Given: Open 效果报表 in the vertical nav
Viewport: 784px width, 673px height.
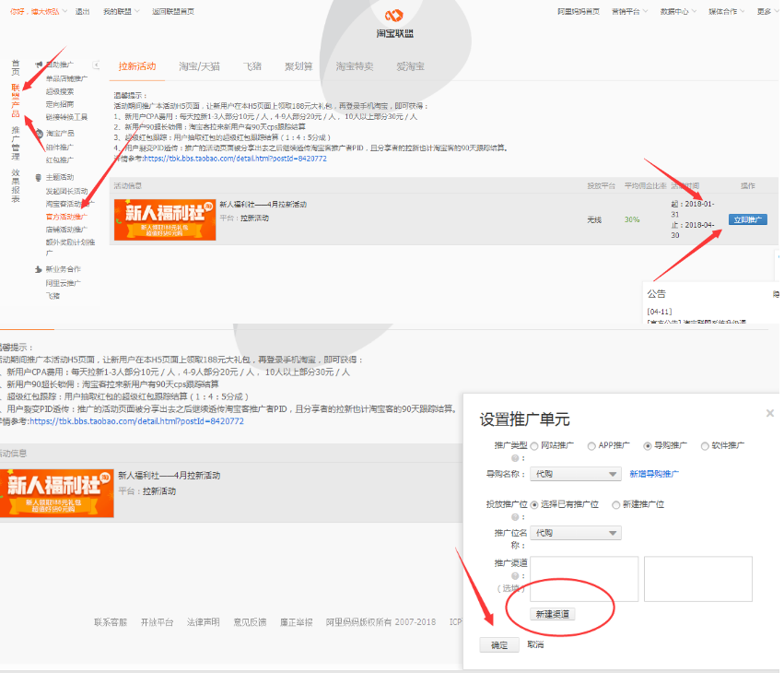Looking at the screenshot, I should 16,185.
